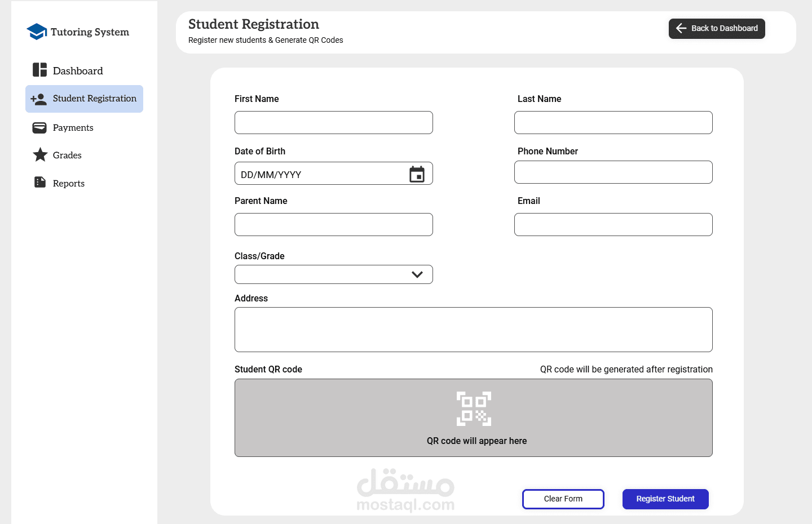Expand the Class/Grade dropdown
Viewport: 812px width, 524px height.
coord(417,274)
